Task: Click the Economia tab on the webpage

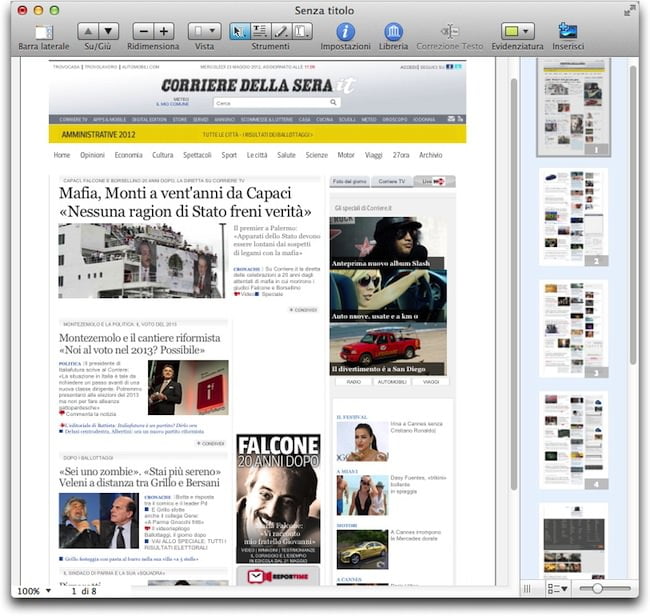Action: pos(128,155)
